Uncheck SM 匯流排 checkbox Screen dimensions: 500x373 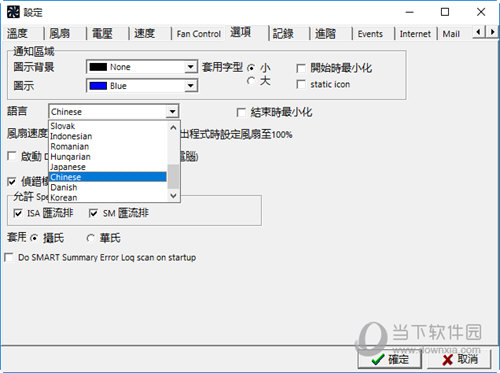coord(93,213)
